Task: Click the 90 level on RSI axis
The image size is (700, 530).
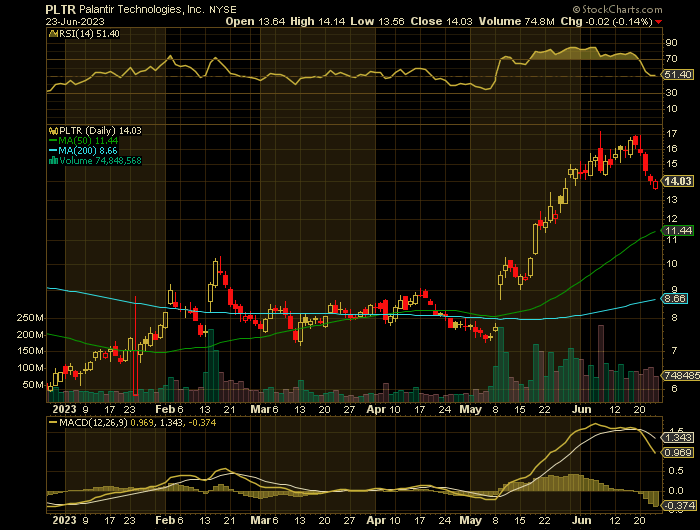Action: (x=671, y=43)
